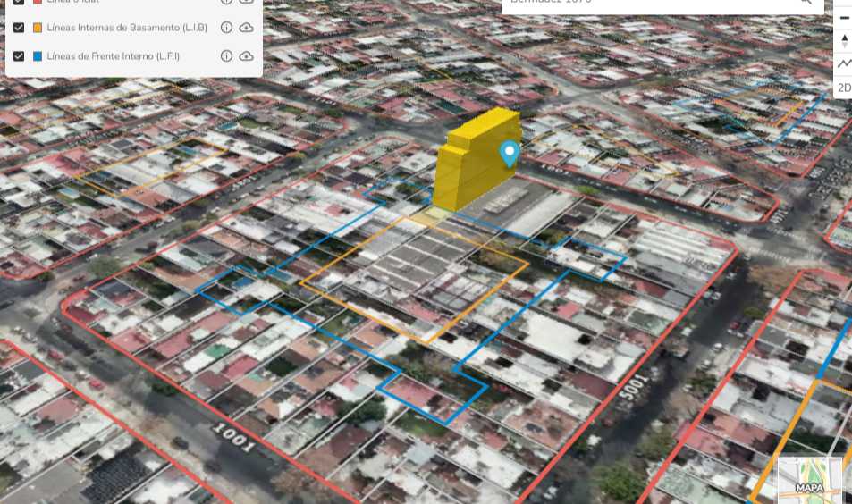This screenshot has width=852, height=504.
Task: Click the zoom out minus button
Action: coord(844,18)
